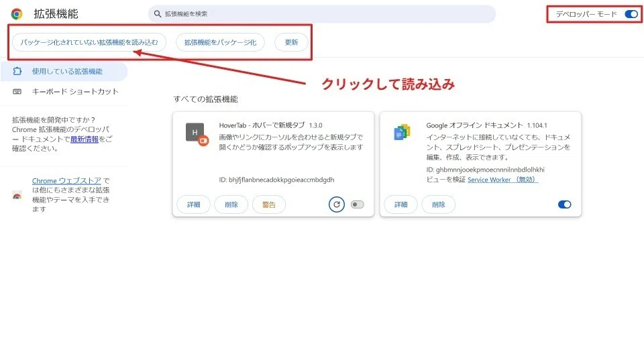Click the HoverTab ID text bhjfjflanbnecadokkpgoieaccmbdgdh

281,180
